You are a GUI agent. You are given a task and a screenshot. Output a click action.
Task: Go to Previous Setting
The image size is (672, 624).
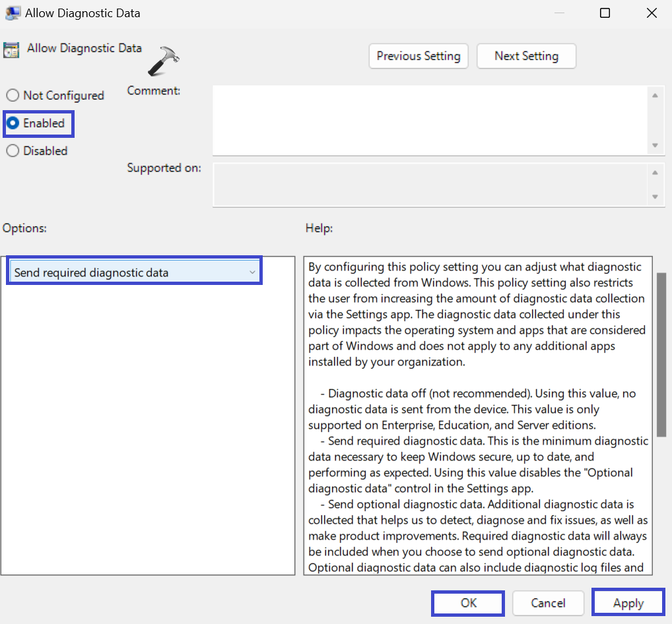tap(419, 56)
